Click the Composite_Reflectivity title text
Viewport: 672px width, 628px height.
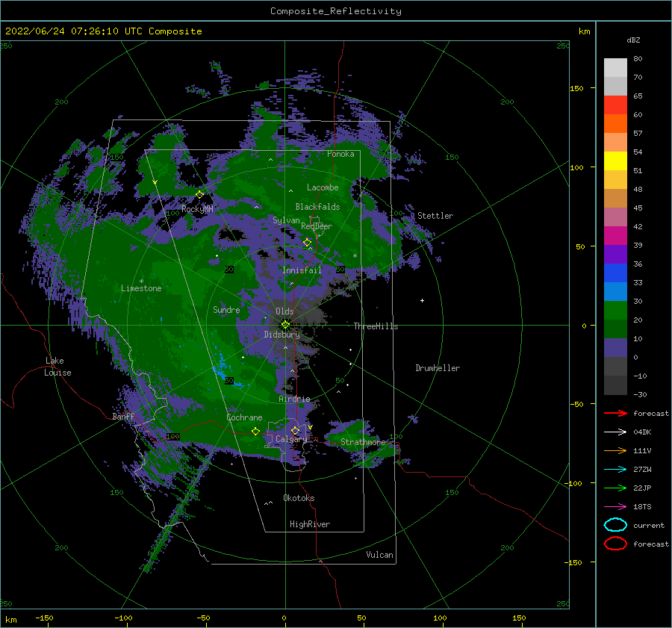335,11
